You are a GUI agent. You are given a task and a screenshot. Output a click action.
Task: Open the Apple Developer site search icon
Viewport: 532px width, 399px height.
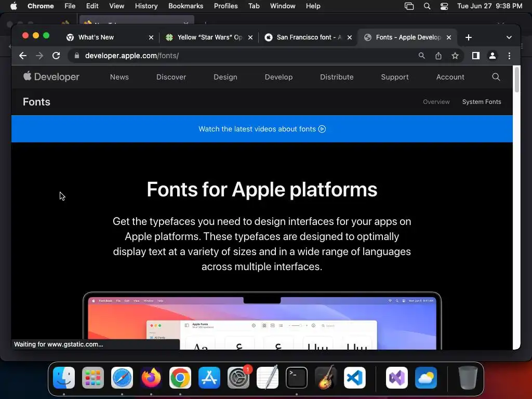point(496,77)
